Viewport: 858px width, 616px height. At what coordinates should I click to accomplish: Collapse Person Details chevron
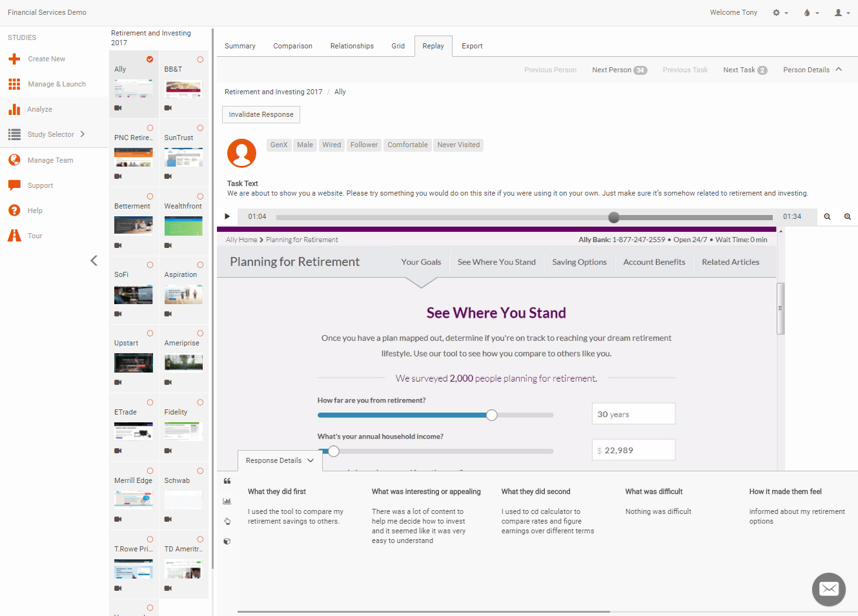click(839, 69)
